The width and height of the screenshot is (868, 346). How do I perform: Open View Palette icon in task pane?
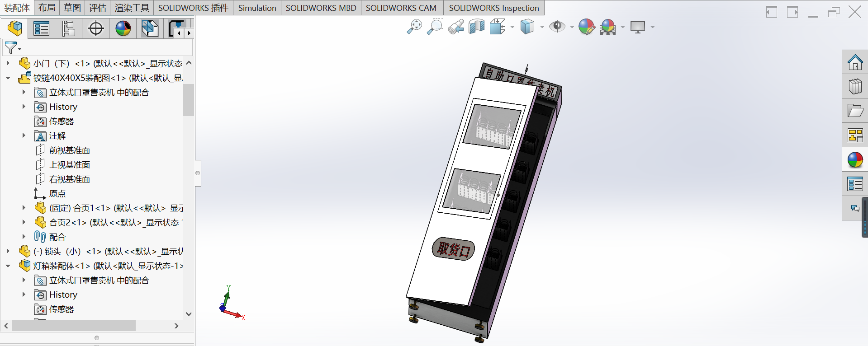(855, 135)
